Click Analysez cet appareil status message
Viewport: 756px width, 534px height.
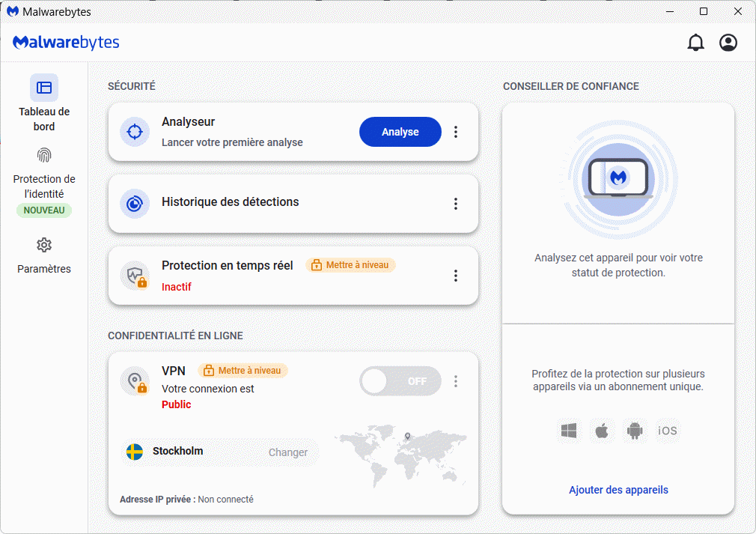(618, 265)
